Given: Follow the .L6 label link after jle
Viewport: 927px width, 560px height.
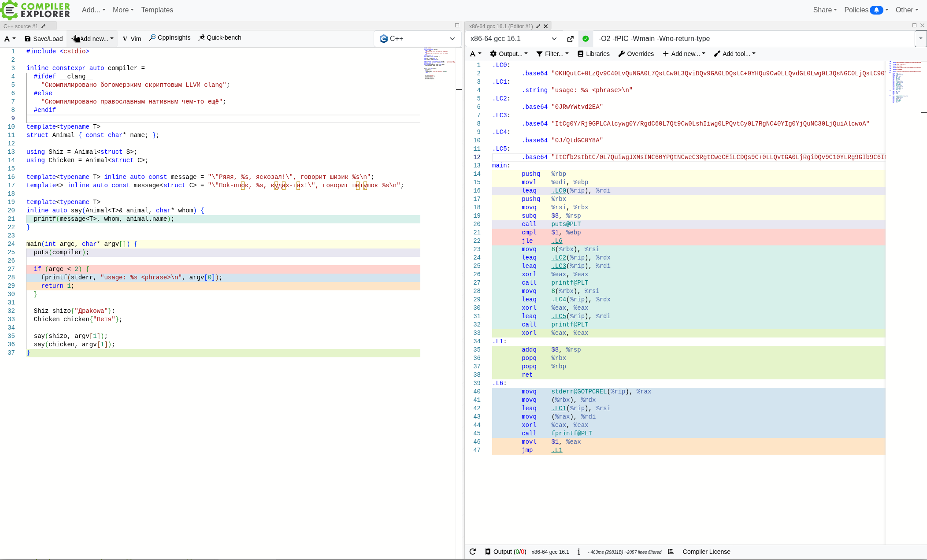Looking at the screenshot, I should 557,241.
